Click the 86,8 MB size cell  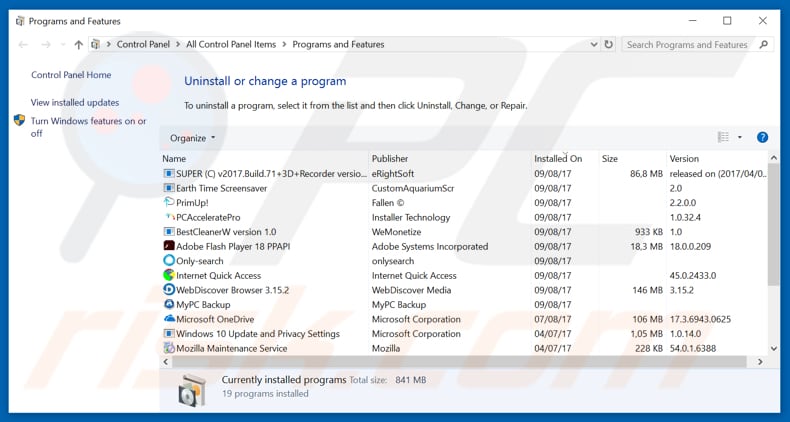coord(646,174)
